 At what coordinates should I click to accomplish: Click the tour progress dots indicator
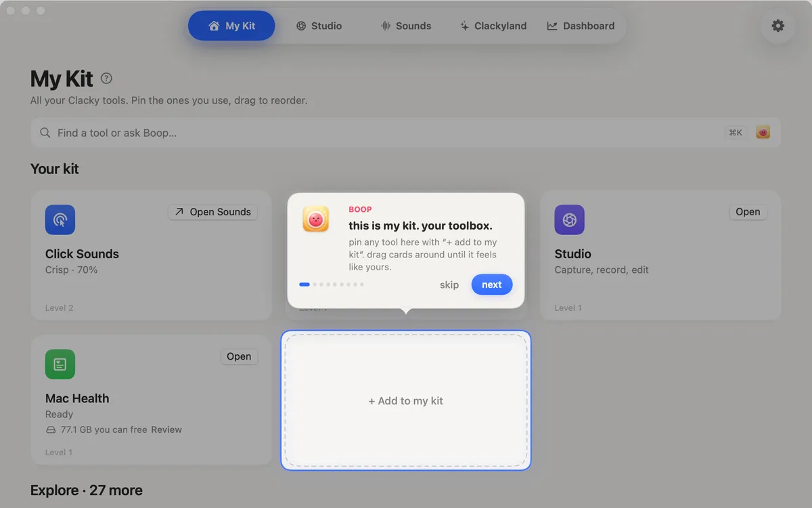point(332,284)
